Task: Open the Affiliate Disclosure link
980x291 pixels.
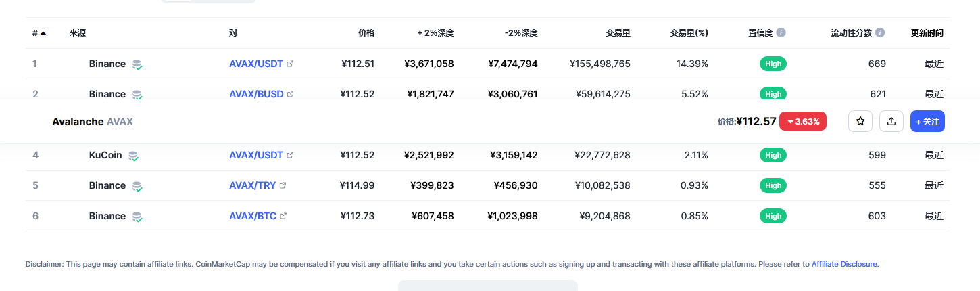Action: [844, 264]
